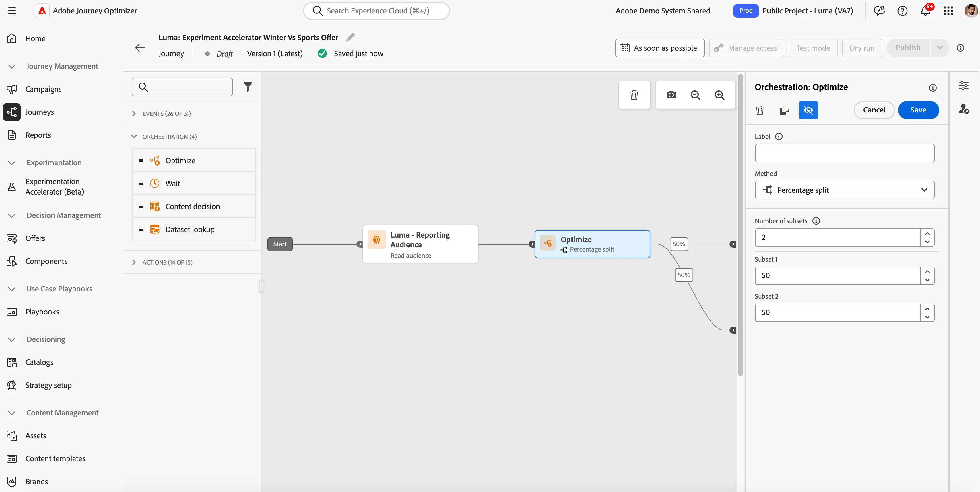
Task: Collapse the Journey Management nav group
Action: [x=12, y=66]
